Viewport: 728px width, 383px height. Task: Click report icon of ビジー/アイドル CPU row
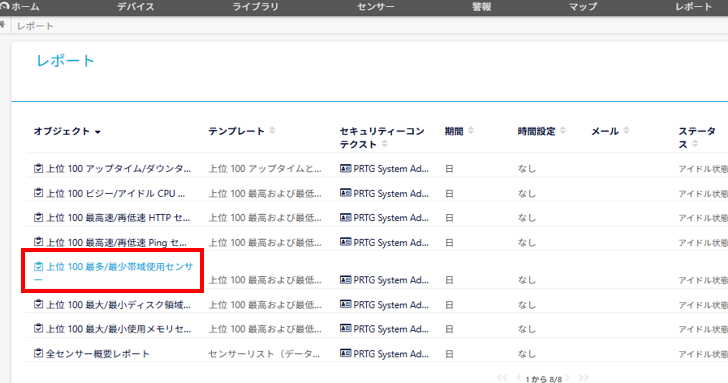coord(39,193)
